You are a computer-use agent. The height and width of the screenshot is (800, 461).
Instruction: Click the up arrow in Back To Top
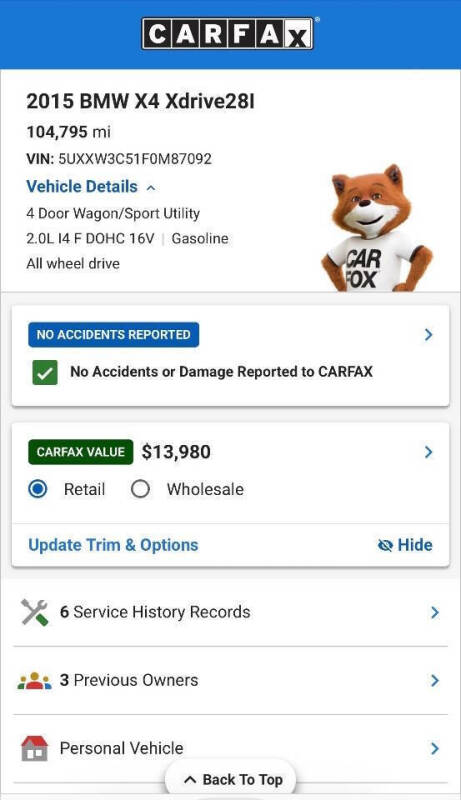coord(190,780)
